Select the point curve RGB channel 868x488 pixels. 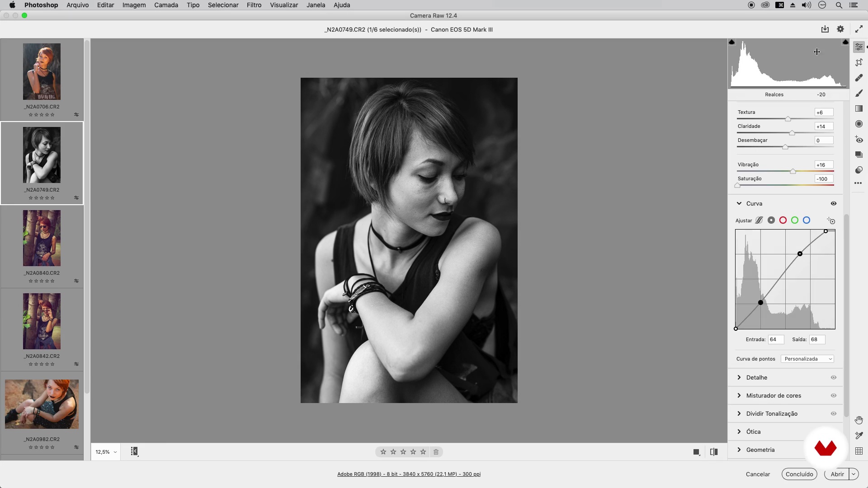771,221
